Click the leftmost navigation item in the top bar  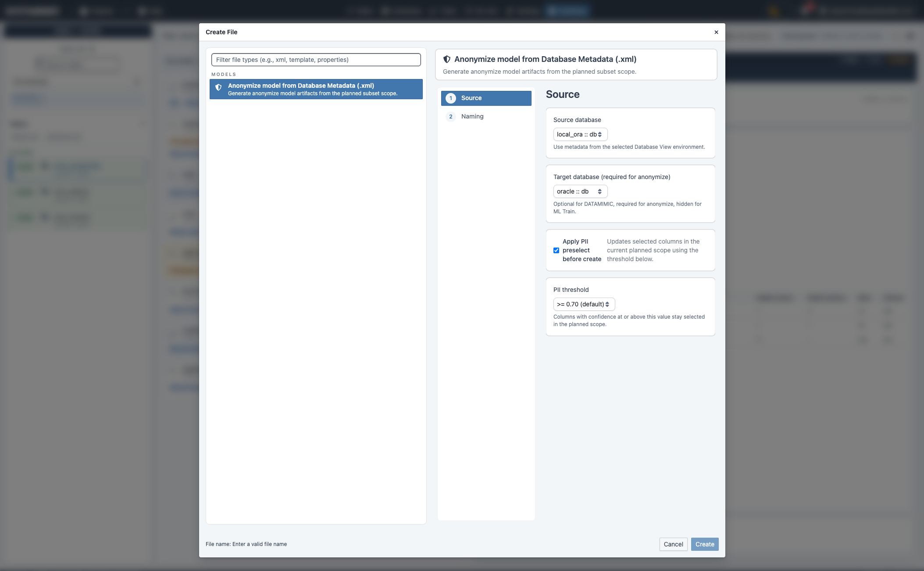point(96,11)
